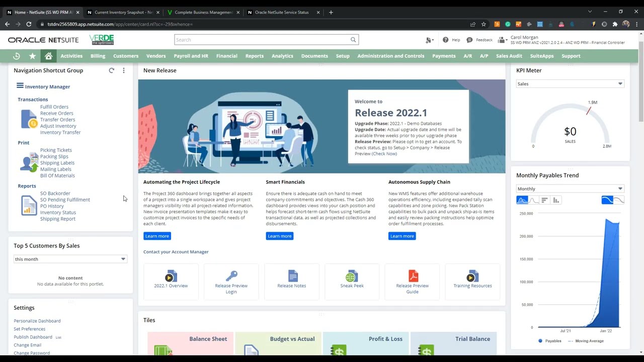Open a new browser tab with plus button

tap(331, 12)
